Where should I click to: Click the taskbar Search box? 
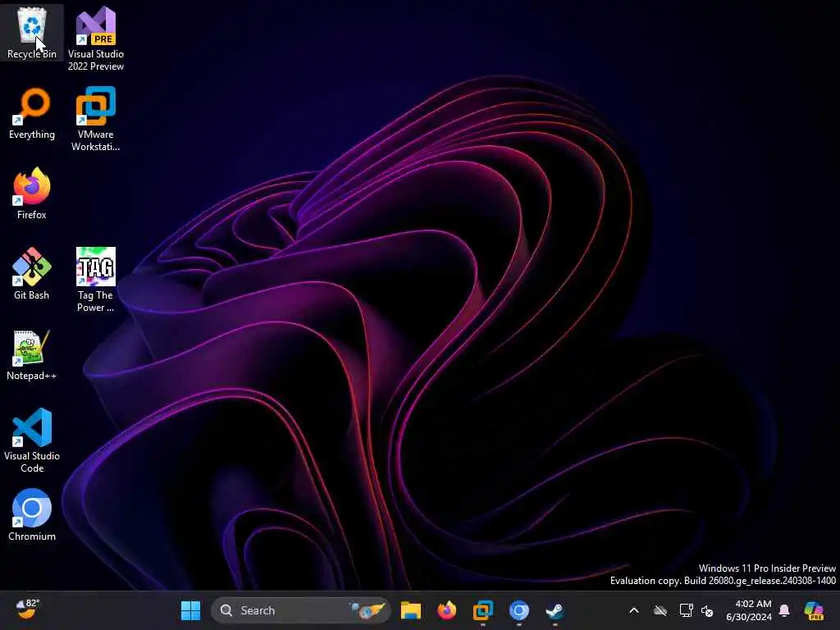coord(301,610)
